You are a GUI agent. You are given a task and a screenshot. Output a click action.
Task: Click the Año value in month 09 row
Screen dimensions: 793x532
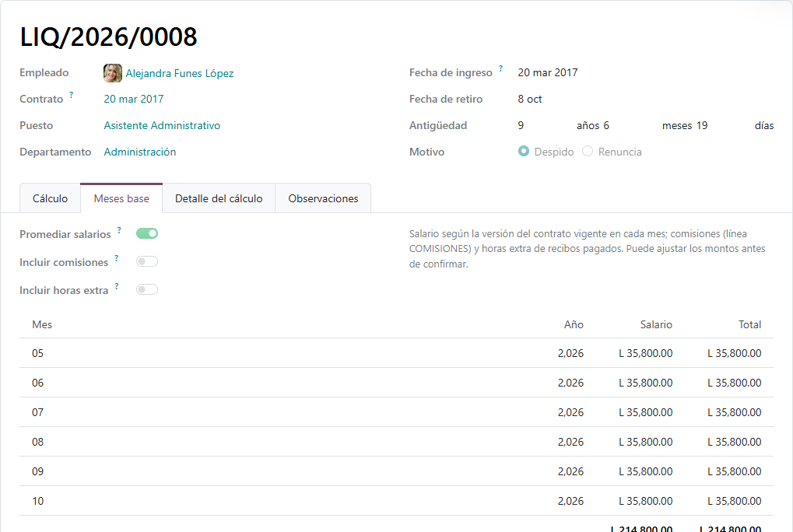pyautogui.click(x=570, y=471)
